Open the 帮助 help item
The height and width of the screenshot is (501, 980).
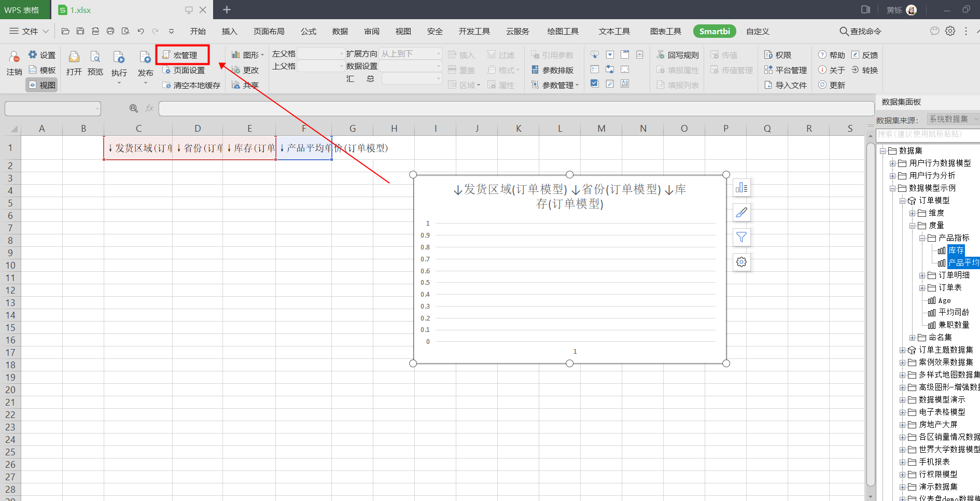pos(832,55)
